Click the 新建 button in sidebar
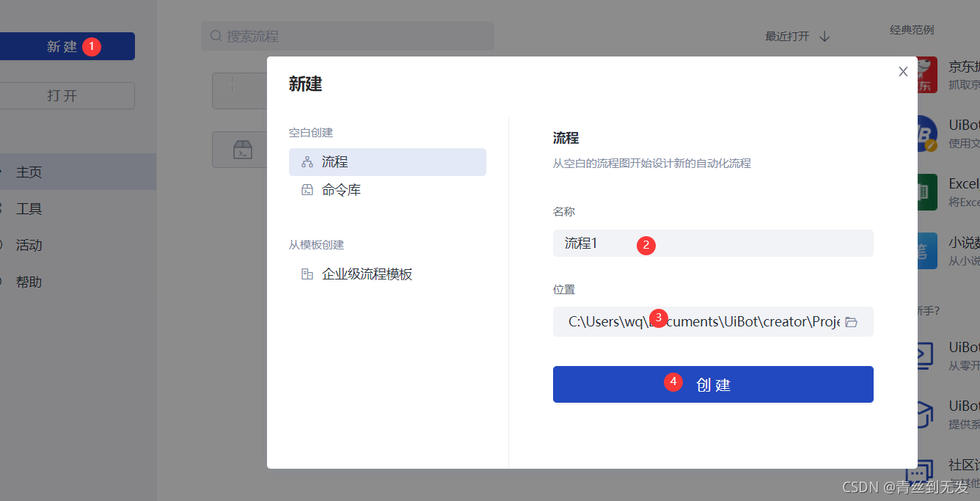980x501 pixels. (x=66, y=46)
